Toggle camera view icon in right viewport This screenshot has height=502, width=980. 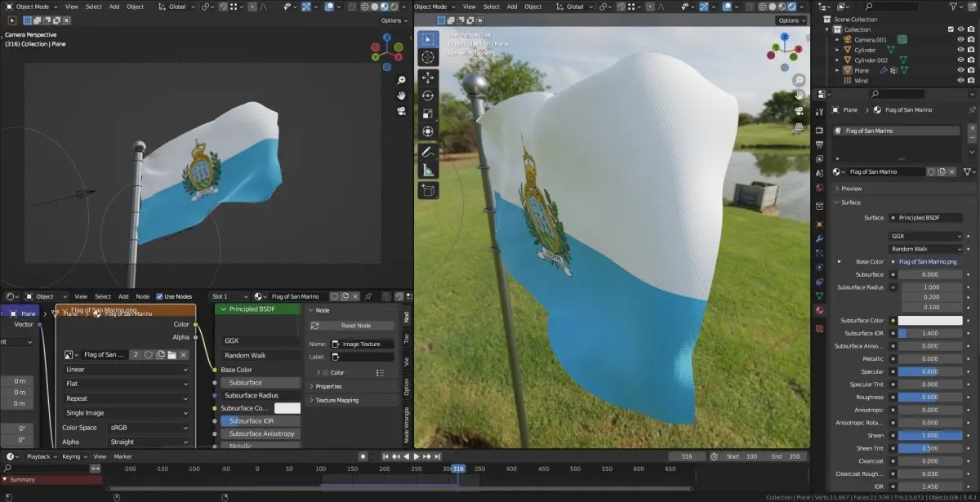[x=798, y=111]
